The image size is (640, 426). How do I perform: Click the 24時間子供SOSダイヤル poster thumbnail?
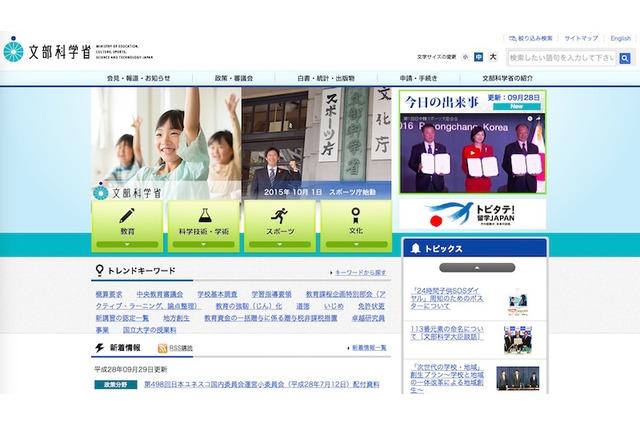[518, 302]
